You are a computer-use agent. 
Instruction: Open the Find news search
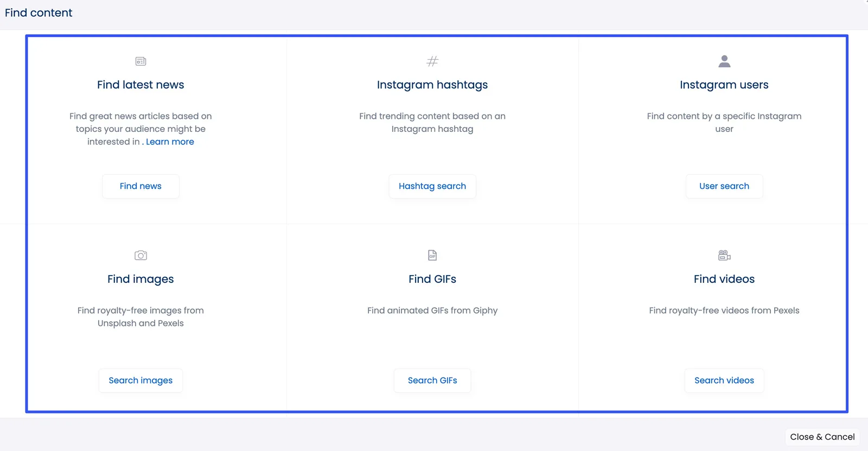point(141,186)
